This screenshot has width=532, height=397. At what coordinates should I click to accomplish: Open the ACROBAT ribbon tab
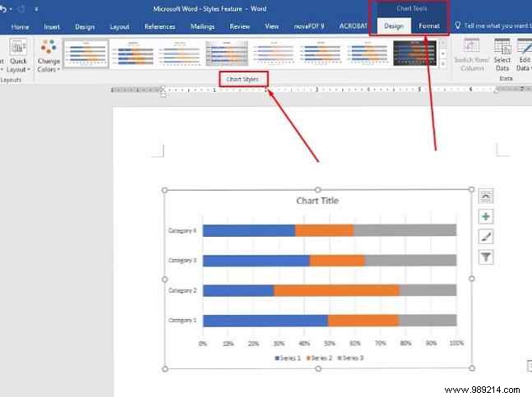(353, 27)
